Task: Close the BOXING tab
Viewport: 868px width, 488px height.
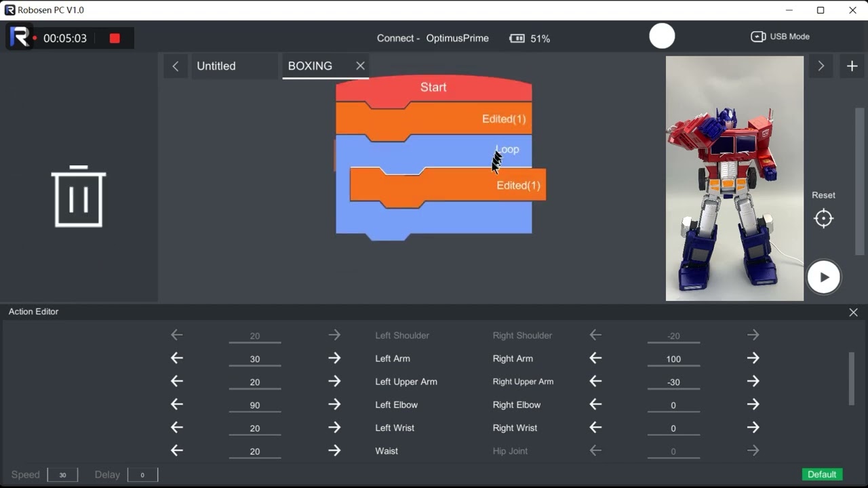Action: 360,66
